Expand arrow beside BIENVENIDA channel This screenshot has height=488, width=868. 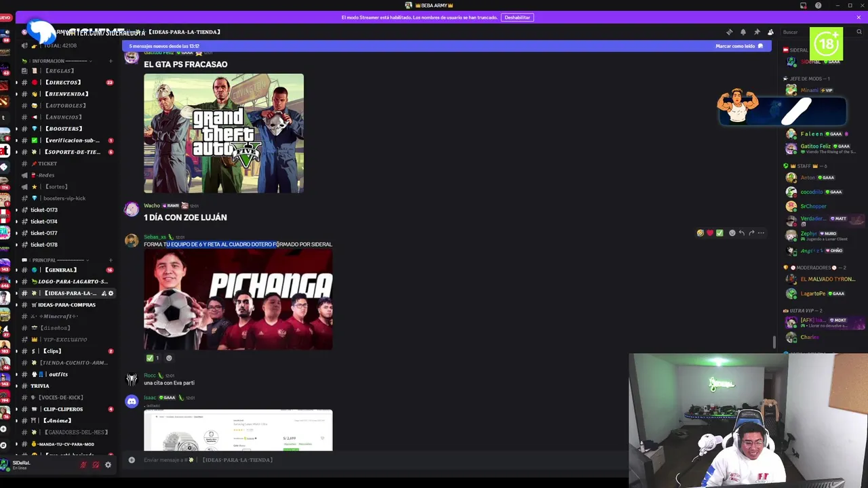tap(17, 94)
